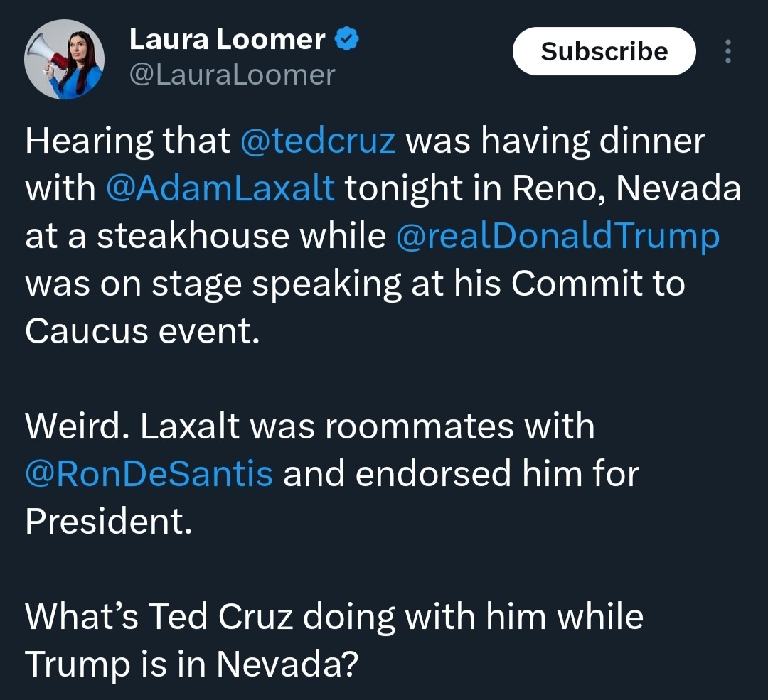Click the @LauraLoomer handle
The width and height of the screenshot is (768, 700).
pos(232,75)
